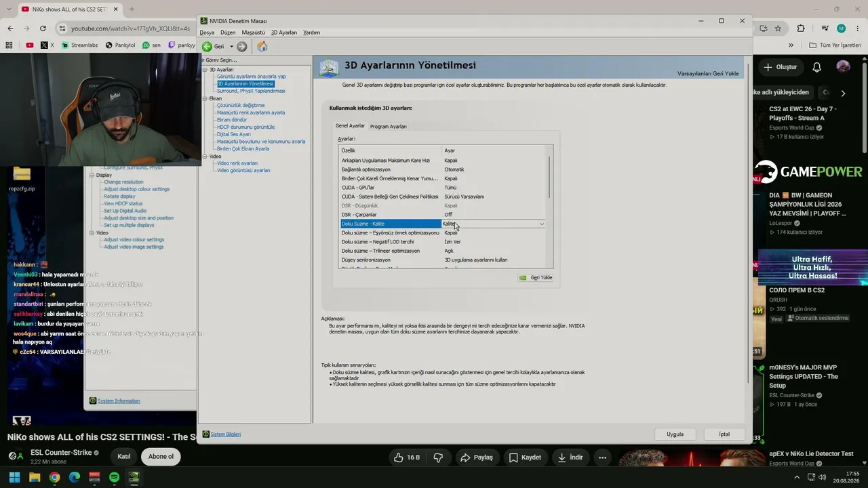Open the Windows Start menu
The image size is (868, 488).
[14, 477]
